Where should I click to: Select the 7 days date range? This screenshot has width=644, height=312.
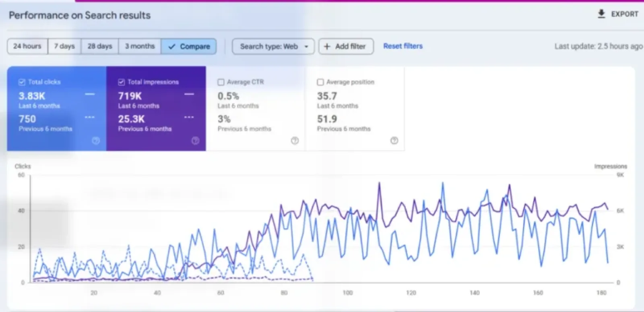(x=64, y=46)
